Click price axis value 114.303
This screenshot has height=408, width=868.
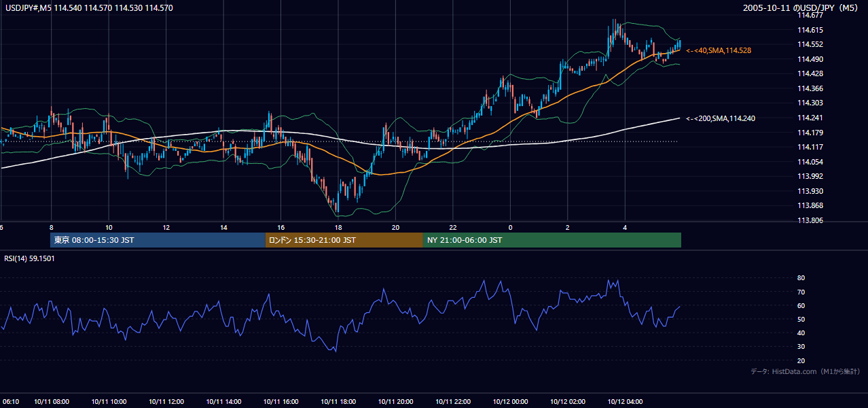[810, 103]
